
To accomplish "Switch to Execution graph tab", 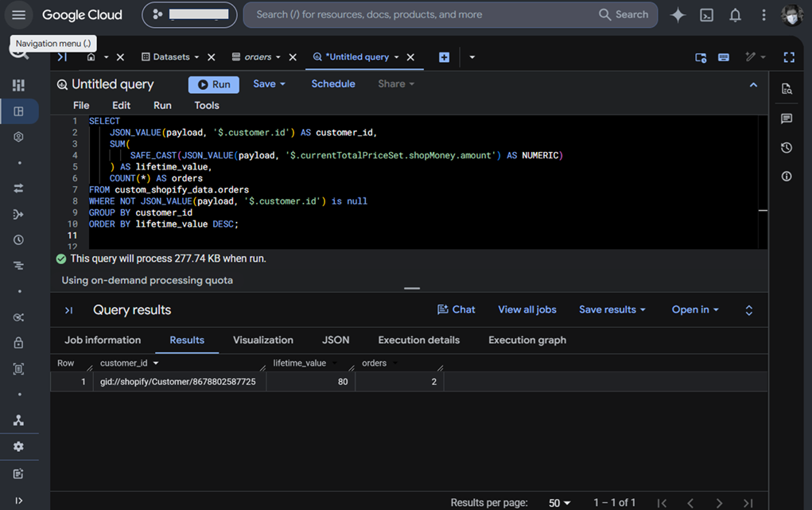I will [527, 340].
